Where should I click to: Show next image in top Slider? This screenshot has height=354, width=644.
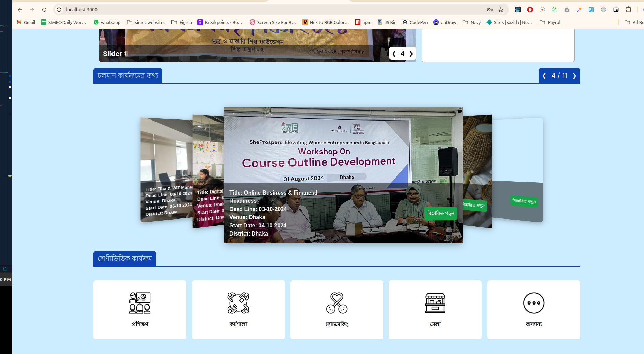(x=411, y=54)
